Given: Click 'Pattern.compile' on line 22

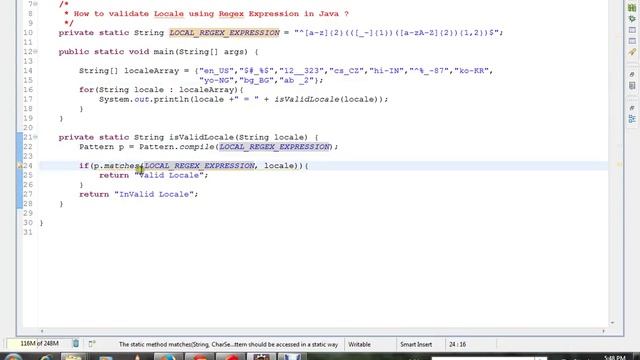Looking at the screenshot, I should pyautogui.click(x=177, y=147).
